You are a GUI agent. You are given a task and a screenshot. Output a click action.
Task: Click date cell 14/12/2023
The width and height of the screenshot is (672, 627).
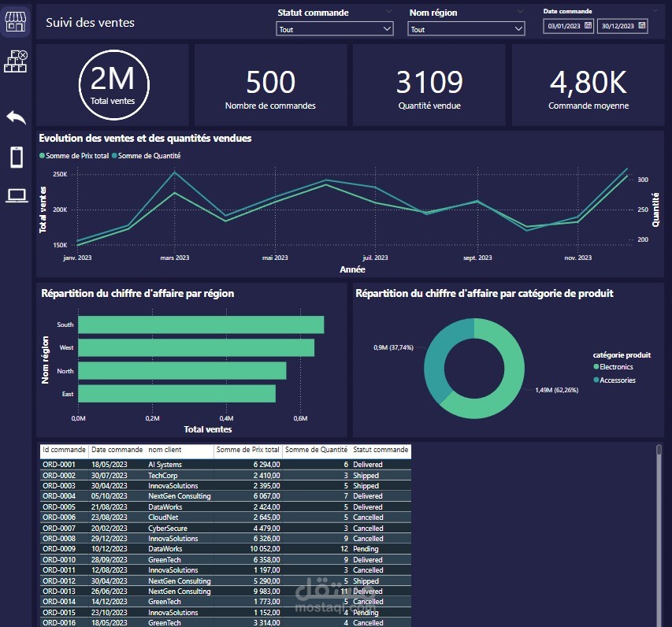pos(110,601)
